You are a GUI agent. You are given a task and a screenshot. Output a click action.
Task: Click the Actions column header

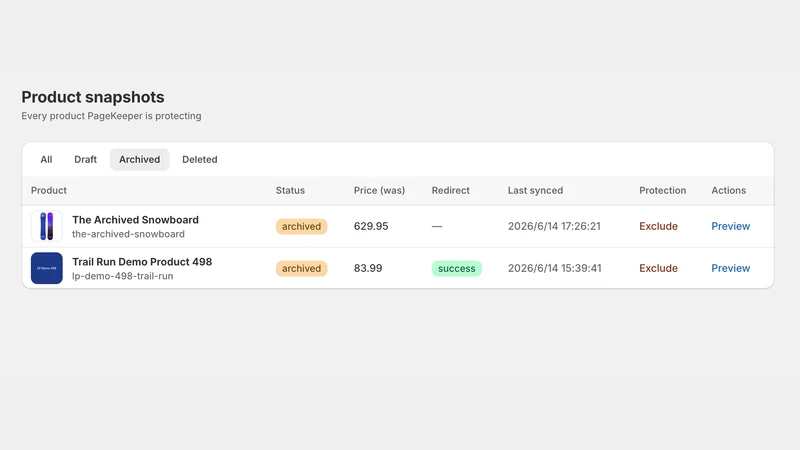729,190
